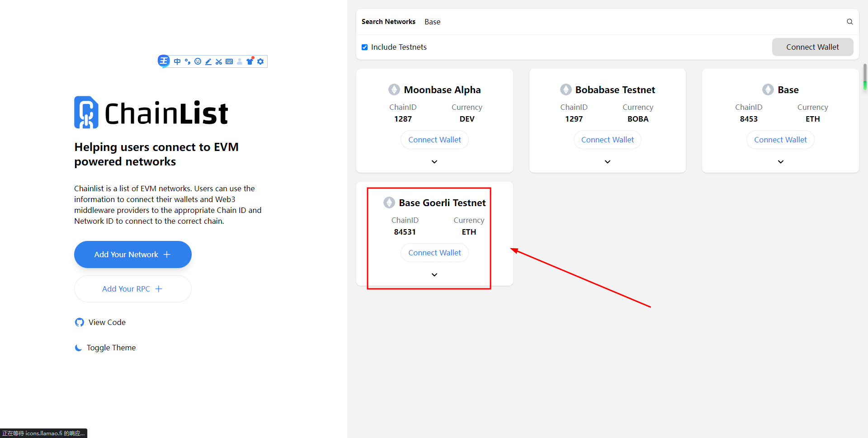The height and width of the screenshot is (438, 868).
Task: Click the Search Networks label
Action: tap(388, 22)
